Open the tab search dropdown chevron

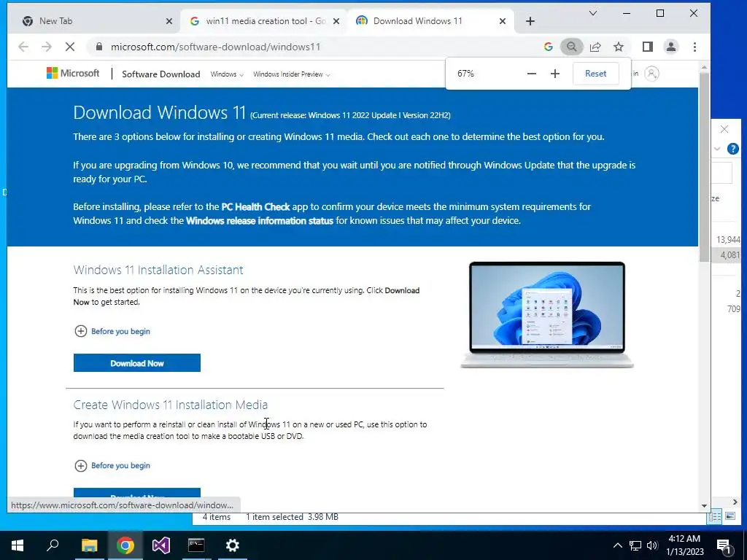[592, 13]
